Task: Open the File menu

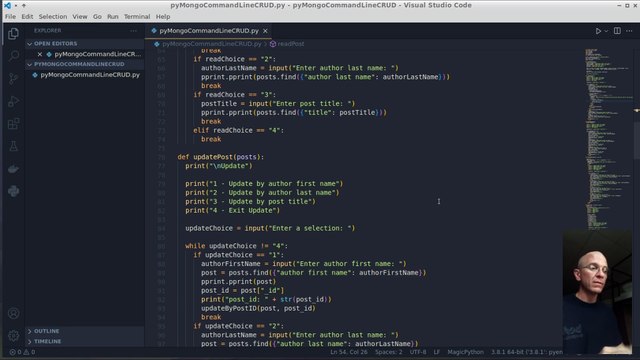Action: click(x=10, y=17)
